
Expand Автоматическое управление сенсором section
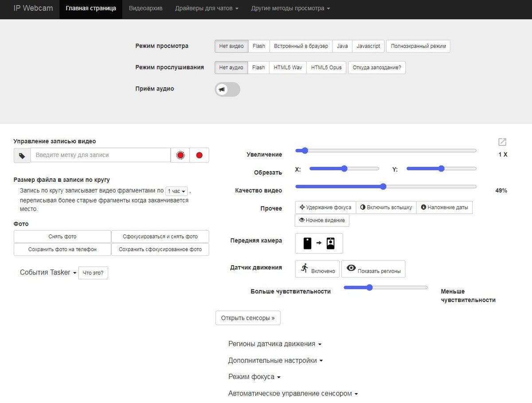point(293,394)
